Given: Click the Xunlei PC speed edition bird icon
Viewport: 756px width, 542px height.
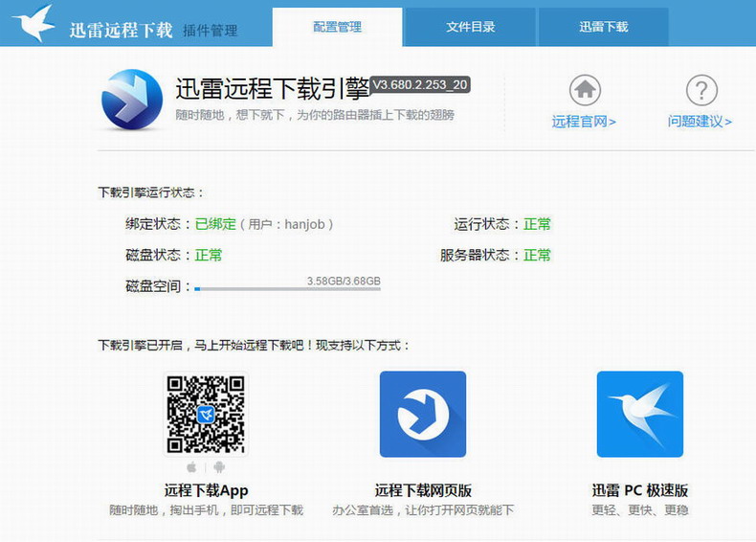Looking at the screenshot, I should point(640,414).
